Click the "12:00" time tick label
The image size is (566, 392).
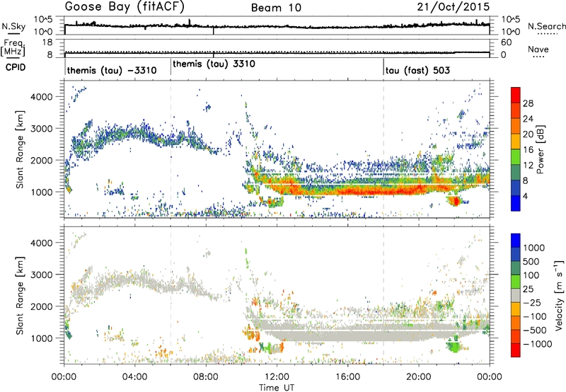click(277, 377)
